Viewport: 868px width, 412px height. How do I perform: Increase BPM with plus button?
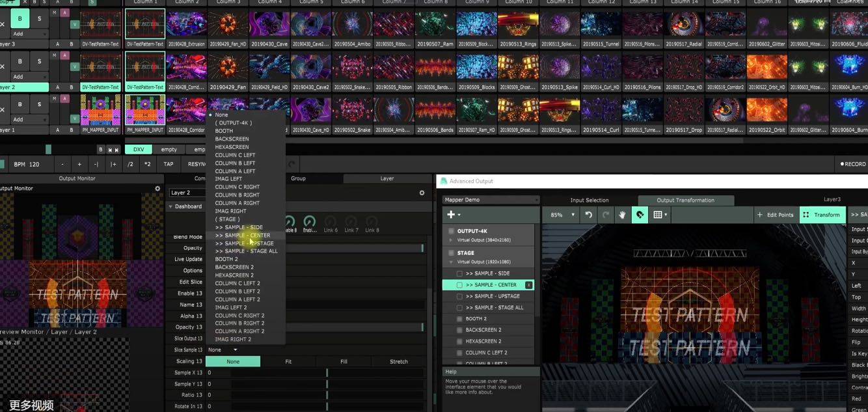pos(79,165)
